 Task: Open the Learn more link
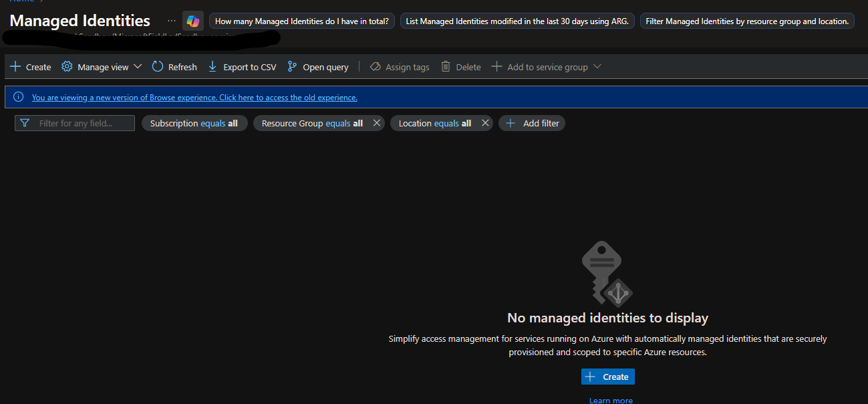[611, 400]
